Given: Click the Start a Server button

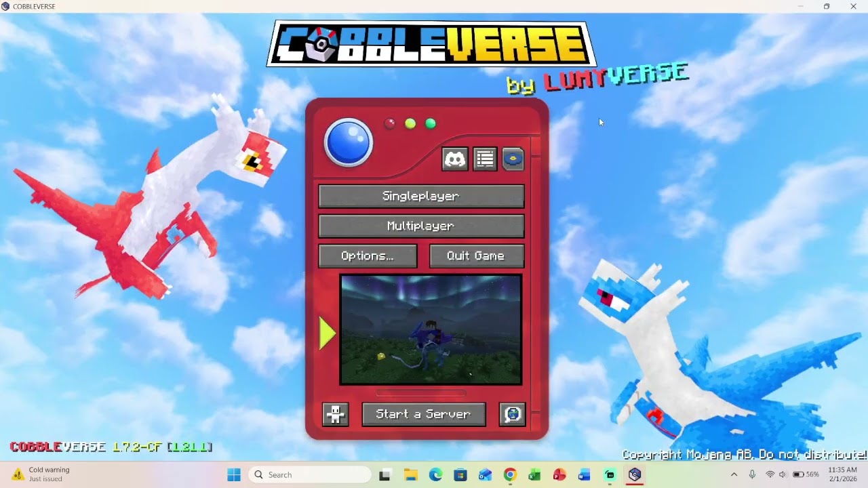Looking at the screenshot, I should pyautogui.click(x=424, y=414).
